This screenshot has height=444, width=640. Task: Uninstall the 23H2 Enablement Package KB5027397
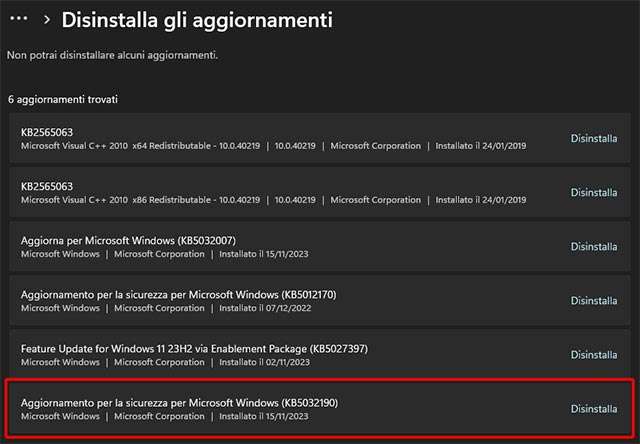[x=593, y=354]
